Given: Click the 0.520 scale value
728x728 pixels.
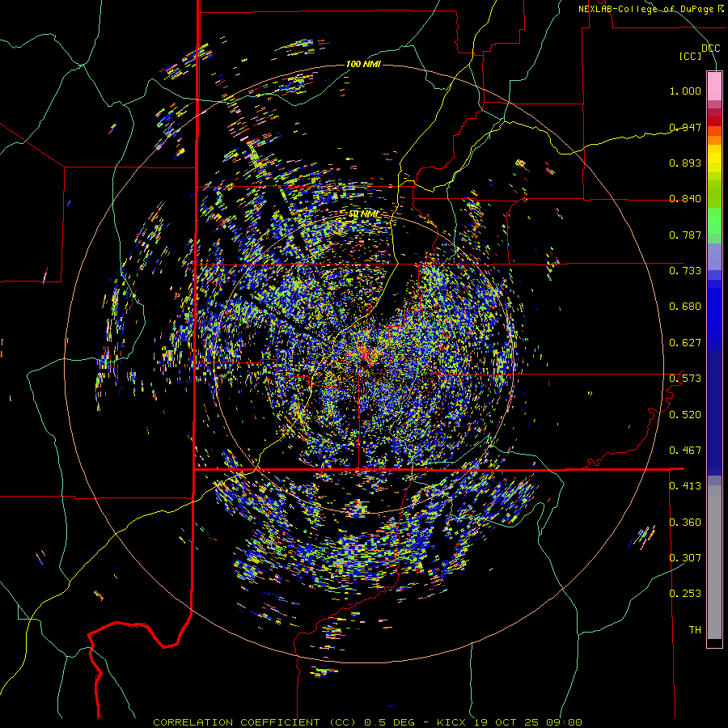Looking at the screenshot, I should click(685, 415).
